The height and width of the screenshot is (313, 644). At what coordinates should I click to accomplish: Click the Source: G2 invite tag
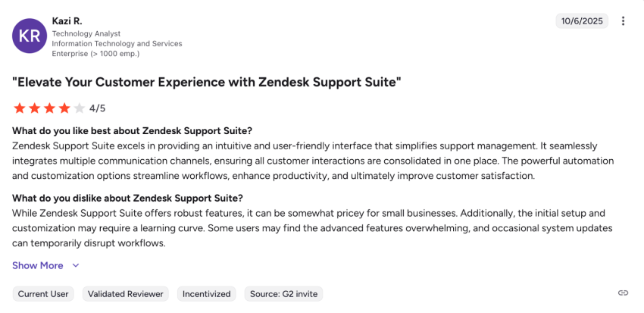283,293
